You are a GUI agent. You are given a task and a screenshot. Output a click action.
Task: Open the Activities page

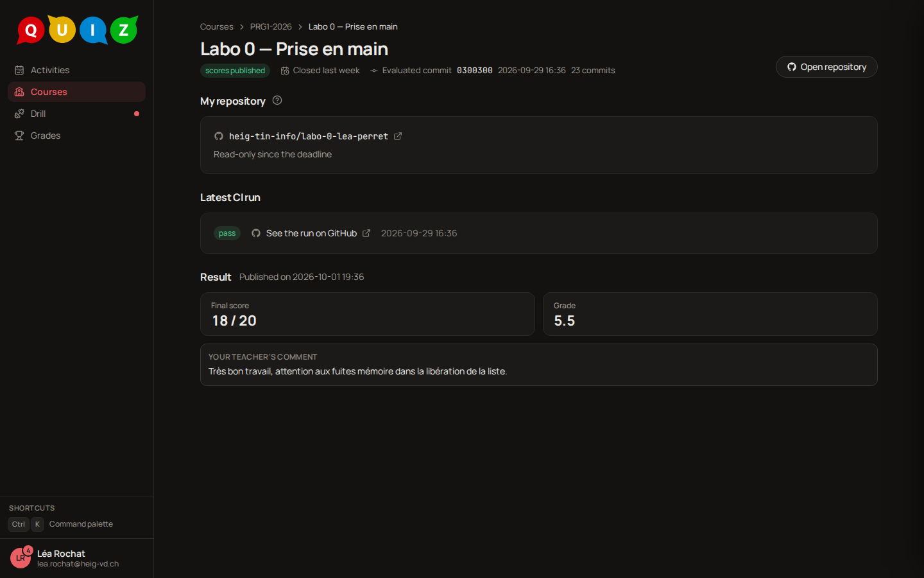[x=76, y=70]
